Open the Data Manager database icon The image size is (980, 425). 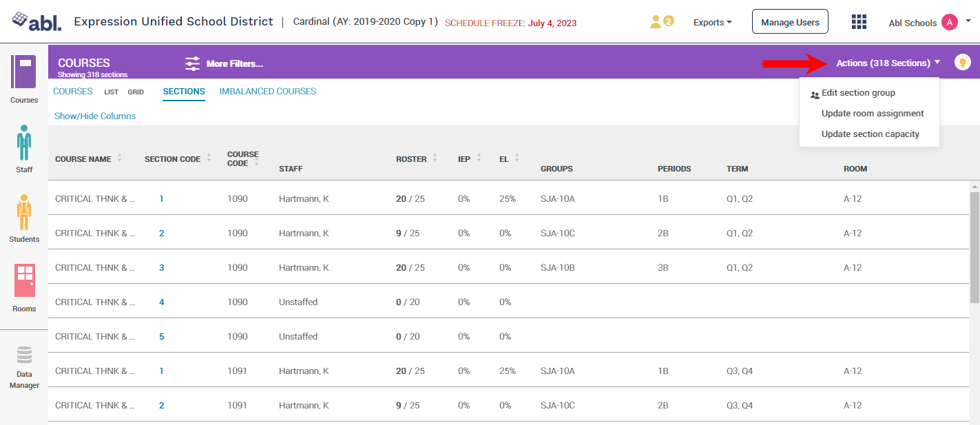click(24, 355)
